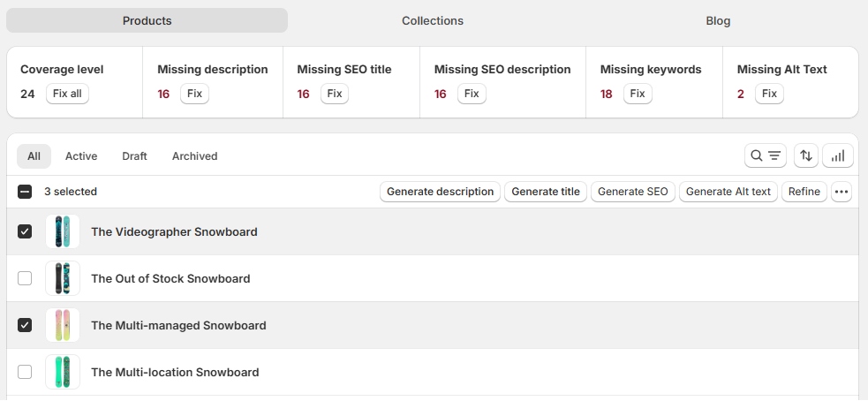The image size is (868, 401).
Task: Click Generate description button
Action: (x=440, y=192)
